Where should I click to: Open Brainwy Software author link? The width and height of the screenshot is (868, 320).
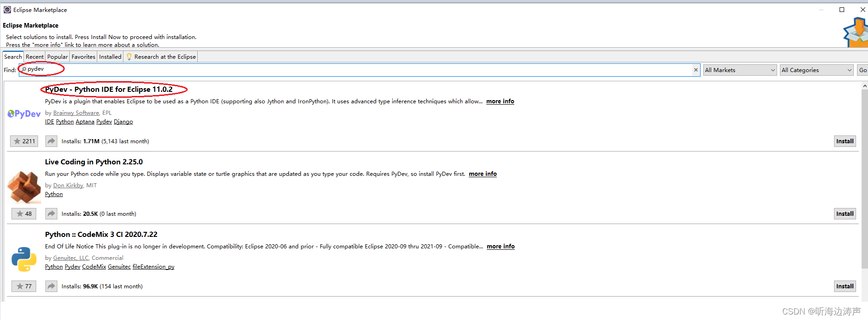pos(76,113)
